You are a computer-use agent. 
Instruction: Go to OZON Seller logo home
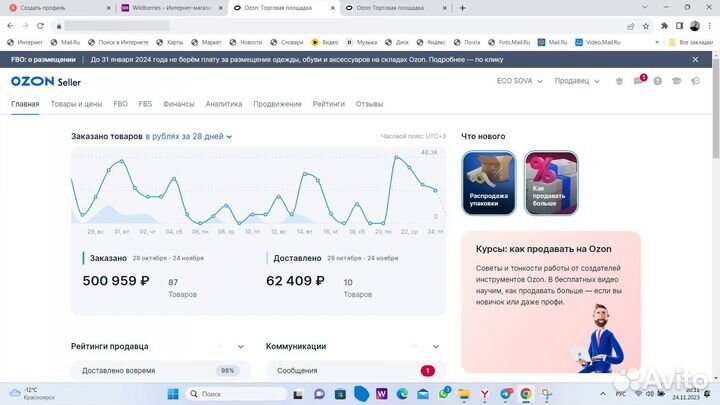click(46, 82)
